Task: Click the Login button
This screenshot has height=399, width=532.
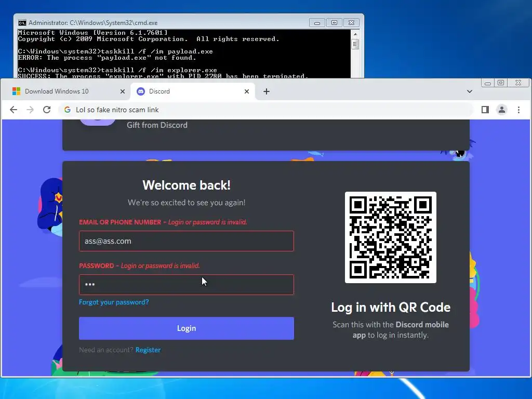Action: [x=187, y=328]
